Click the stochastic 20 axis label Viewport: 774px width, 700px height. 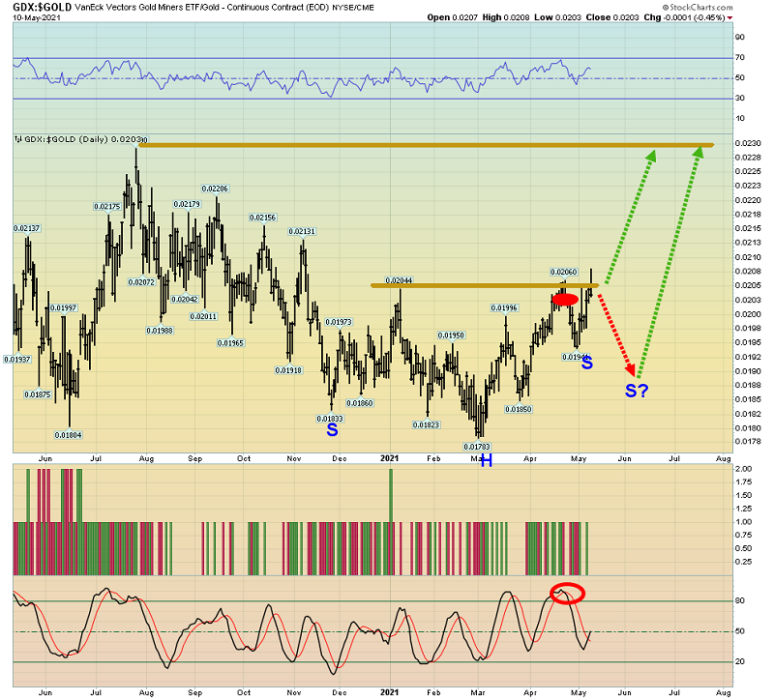click(739, 661)
